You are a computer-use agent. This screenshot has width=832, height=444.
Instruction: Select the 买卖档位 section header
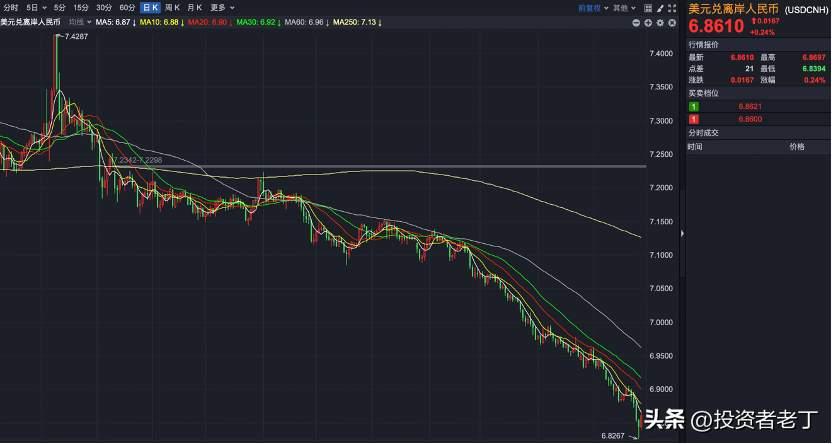(x=704, y=93)
